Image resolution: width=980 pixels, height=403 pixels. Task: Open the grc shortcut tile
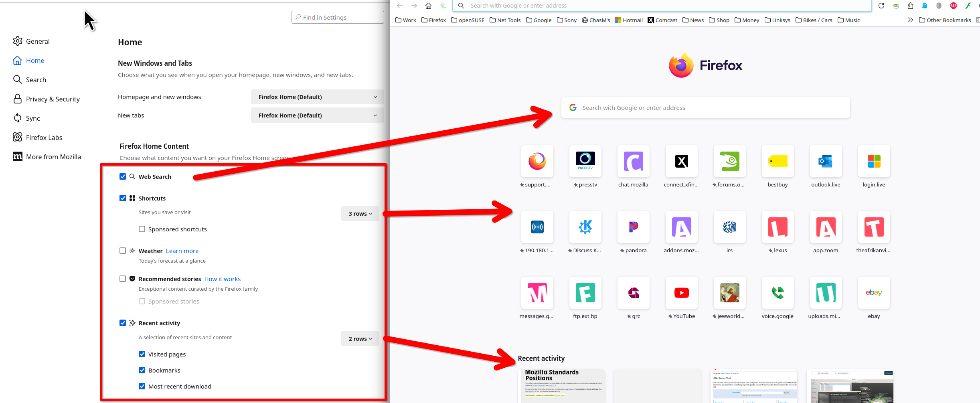point(634,293)
